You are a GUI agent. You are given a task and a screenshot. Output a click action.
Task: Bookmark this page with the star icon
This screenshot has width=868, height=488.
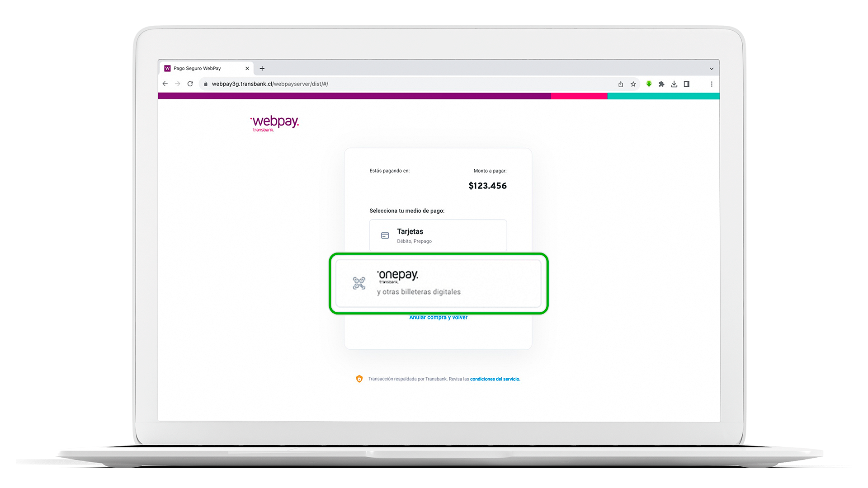click(x=633, y=84)
